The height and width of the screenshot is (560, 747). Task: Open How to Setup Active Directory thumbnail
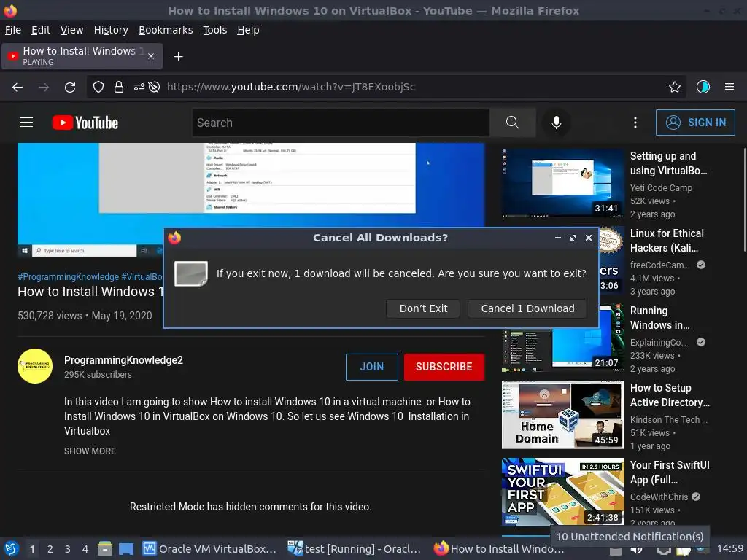pos(562,415)
